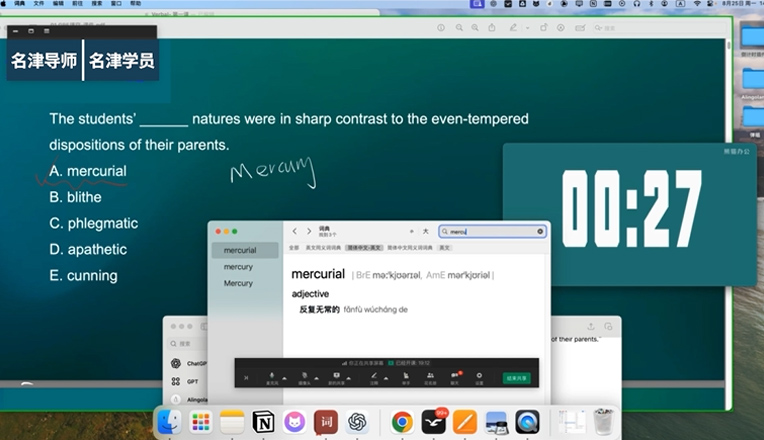Open the ChatGPT app in Dock
The image size is (764, 440).
coord(357,422)
